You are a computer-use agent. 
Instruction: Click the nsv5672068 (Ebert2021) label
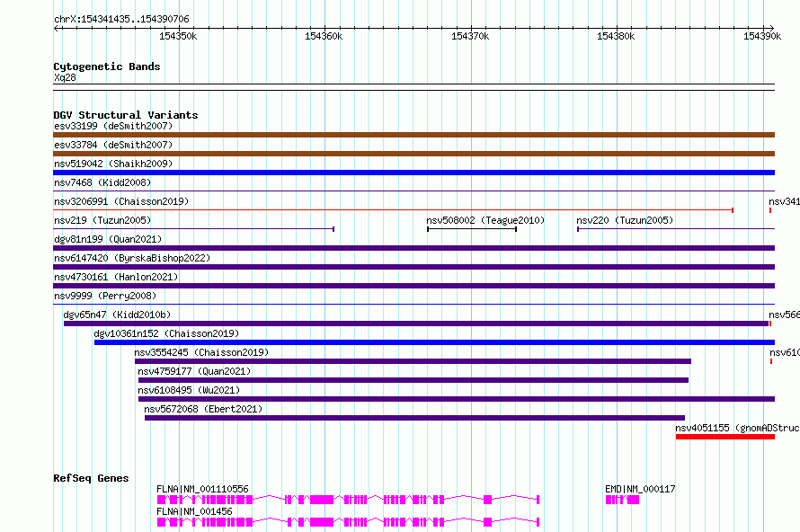pyautogui.click(x=203, y=409)
